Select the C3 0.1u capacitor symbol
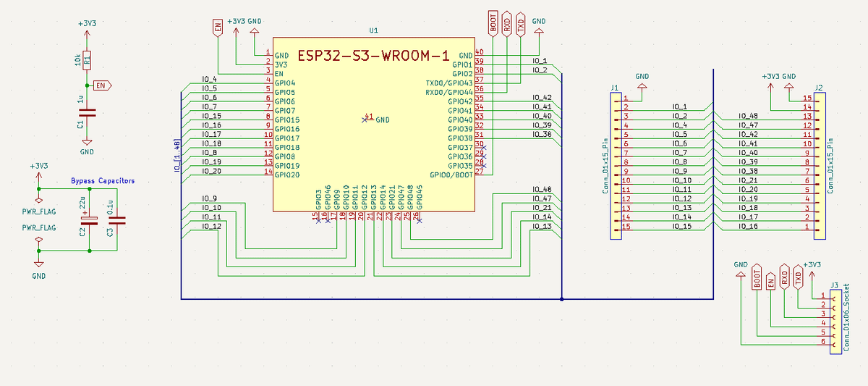 [117, 220]
